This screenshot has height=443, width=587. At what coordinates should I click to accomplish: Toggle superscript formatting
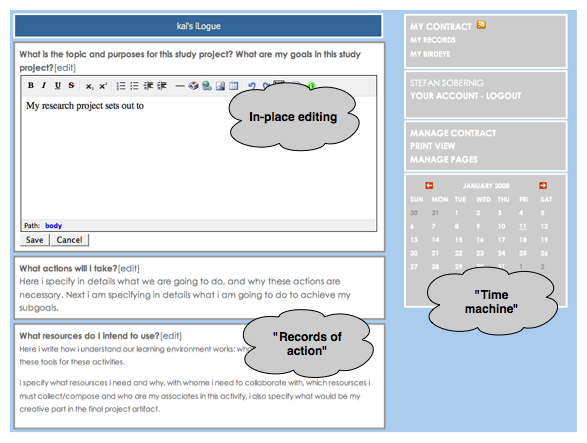point(103,86)
